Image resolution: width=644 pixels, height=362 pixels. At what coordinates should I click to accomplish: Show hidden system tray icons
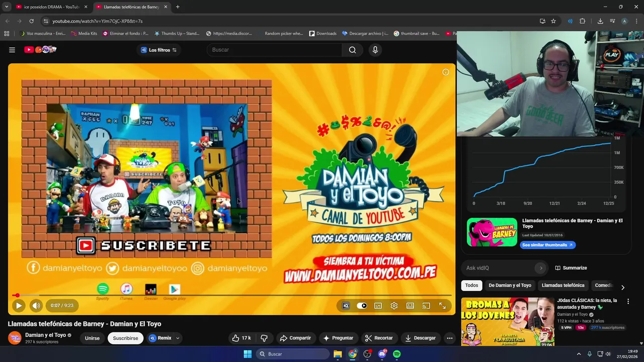coord(579,354)
